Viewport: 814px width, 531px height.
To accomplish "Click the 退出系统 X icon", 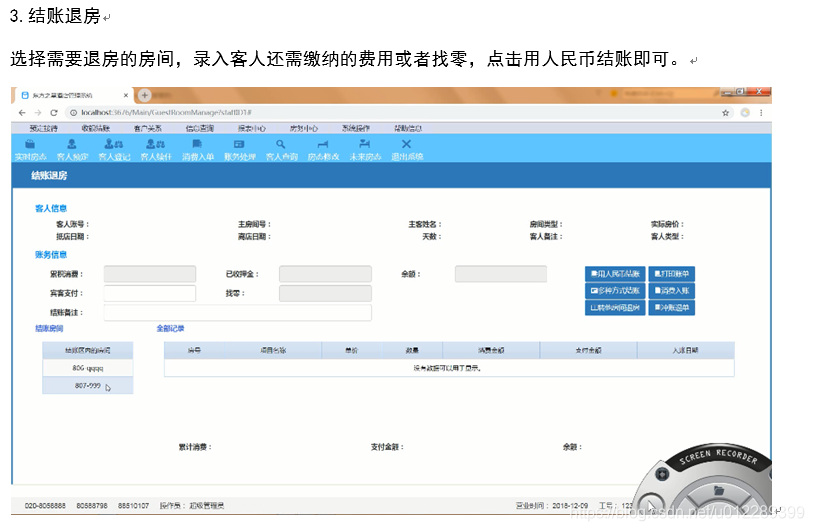I will [406, 149].
